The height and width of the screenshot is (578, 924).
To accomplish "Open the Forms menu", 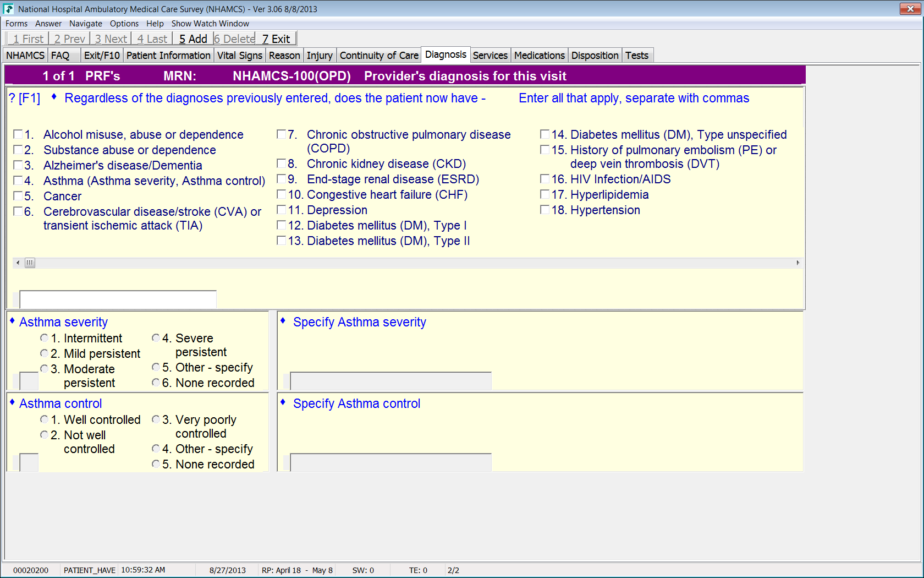I will pyautogui.click(x=16, y=24).
